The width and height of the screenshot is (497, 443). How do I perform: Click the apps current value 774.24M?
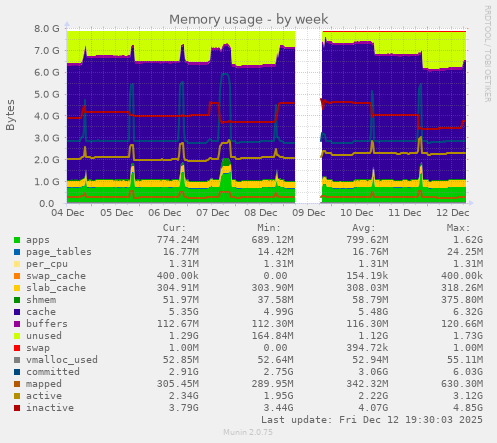coord(178,240)
